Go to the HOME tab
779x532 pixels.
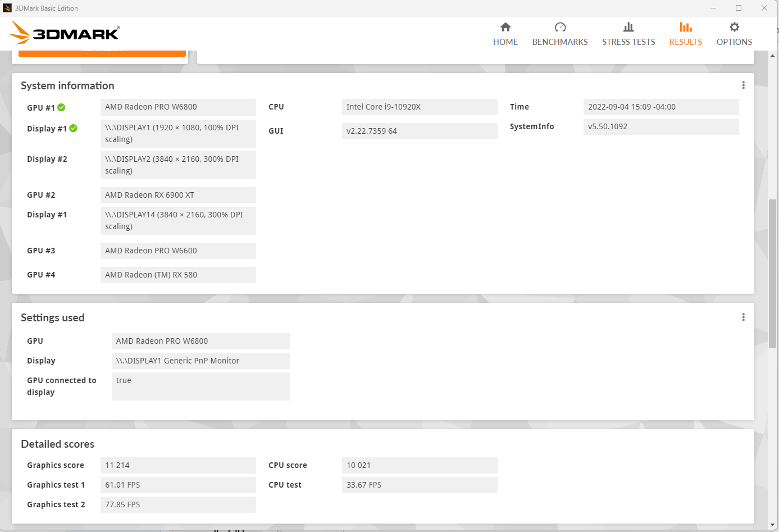[x=505, y=34]
